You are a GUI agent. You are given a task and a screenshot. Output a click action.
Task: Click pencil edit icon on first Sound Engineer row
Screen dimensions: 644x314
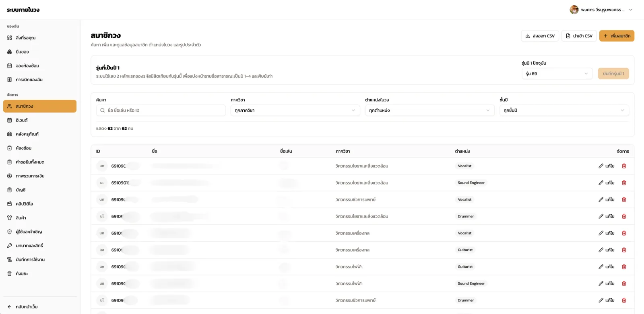pyautogui.click(x=601, y=183)
